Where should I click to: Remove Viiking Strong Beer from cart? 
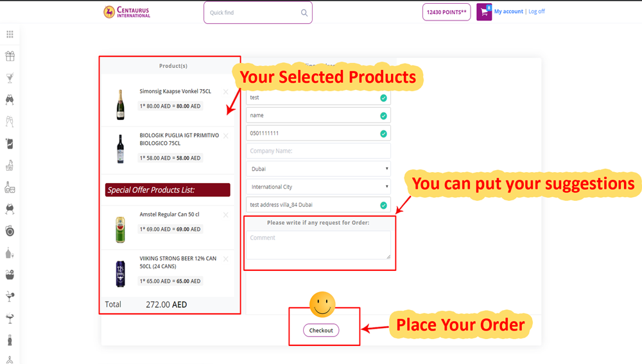pyautogui.click(x=225, y=259)
